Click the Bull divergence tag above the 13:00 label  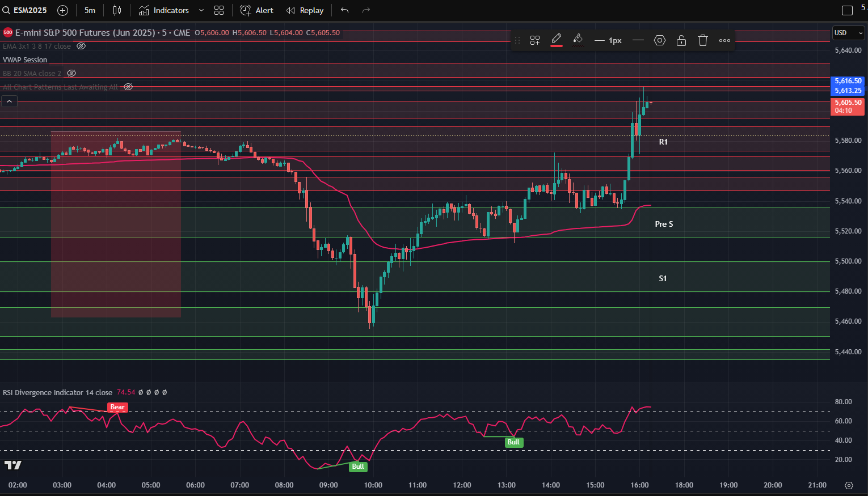click(513, 442)
